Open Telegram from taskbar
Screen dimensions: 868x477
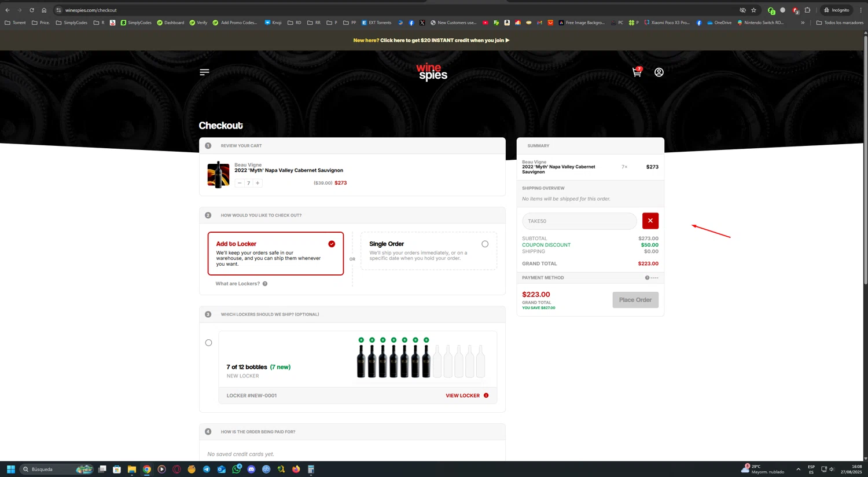pos(207,469)
